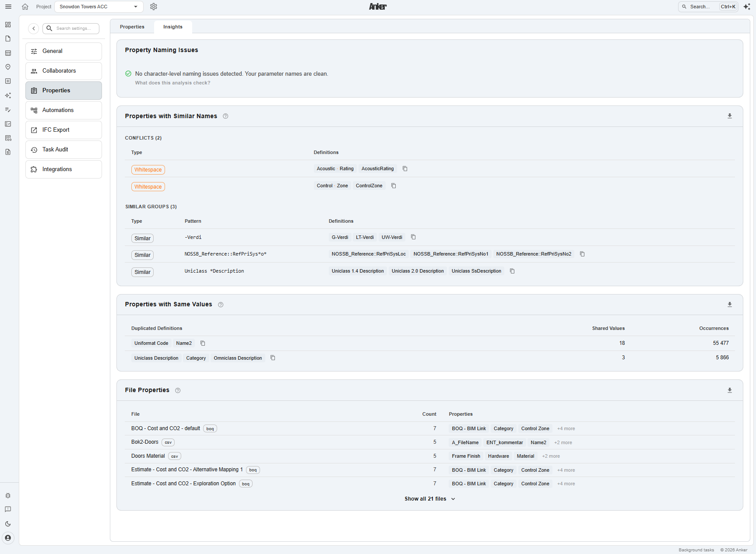
Task: Open Background tasks in the footer
Action: pyautogui.click(x=696, y=550)
